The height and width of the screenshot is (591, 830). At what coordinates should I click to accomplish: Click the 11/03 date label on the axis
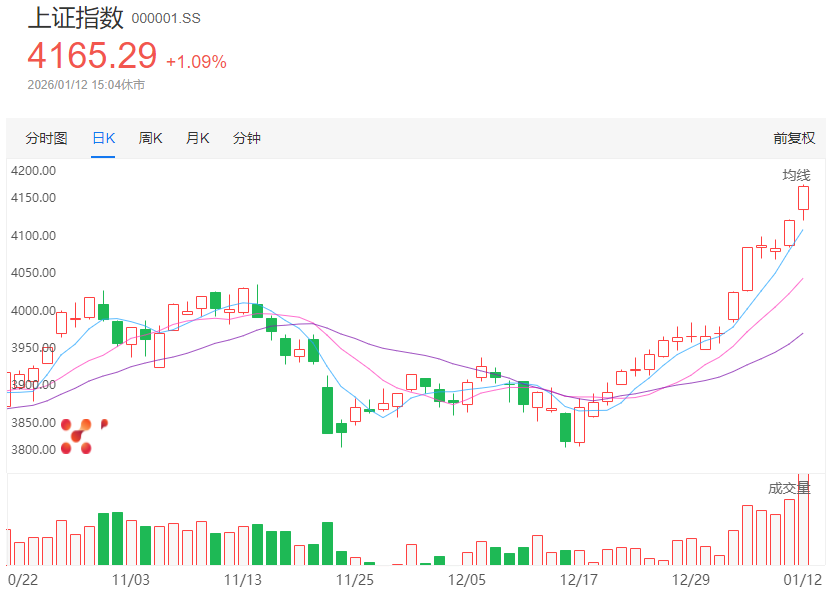[131, 578]
